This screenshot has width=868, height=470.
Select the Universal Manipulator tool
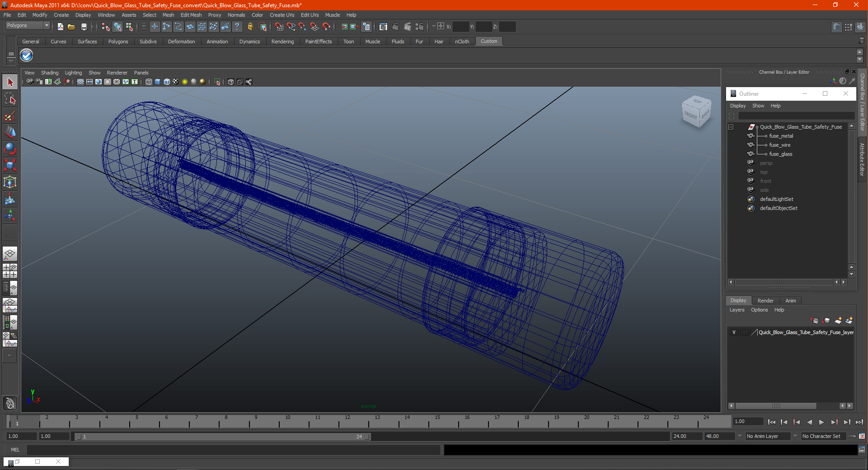point(10,182)
